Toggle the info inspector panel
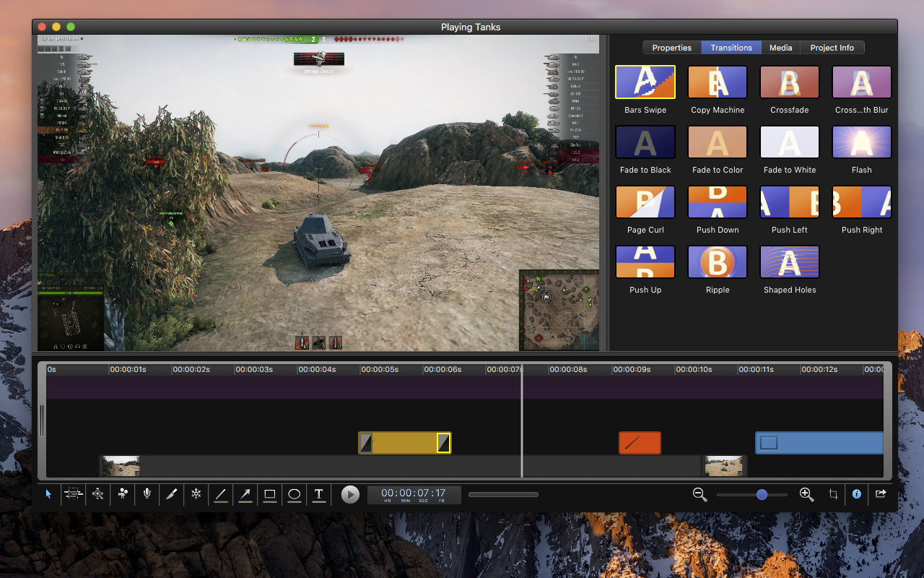 (856, 494)
